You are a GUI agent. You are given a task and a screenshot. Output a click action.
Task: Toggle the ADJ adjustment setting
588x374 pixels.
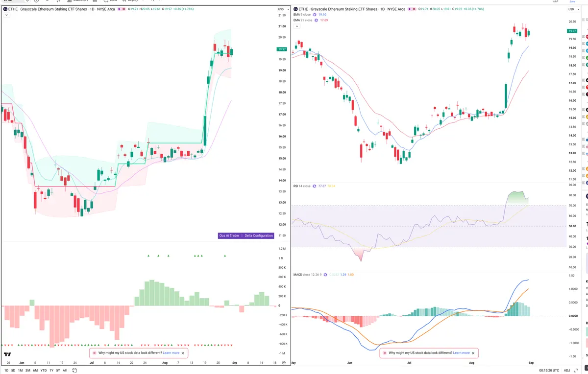point(567,370)
